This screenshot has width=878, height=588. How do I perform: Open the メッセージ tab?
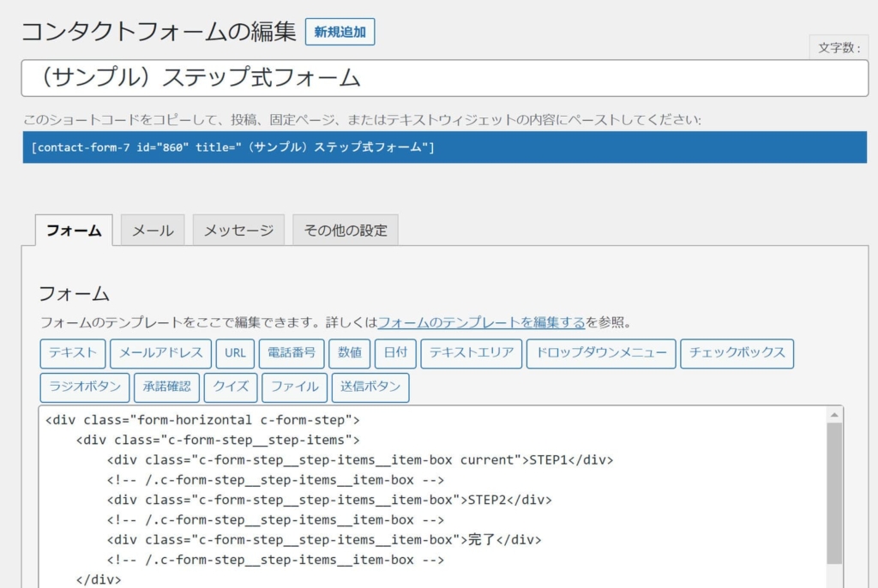[238, 231]
